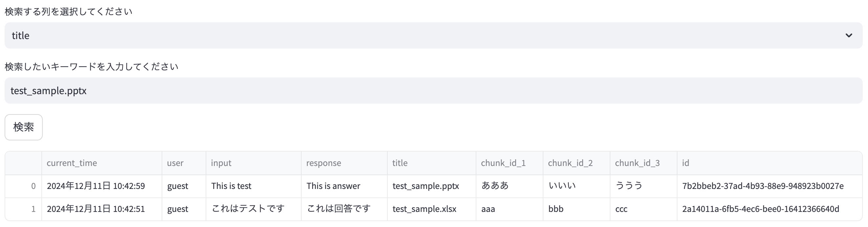
Task: Select row index 1 in the table
Action: (24, 209)
